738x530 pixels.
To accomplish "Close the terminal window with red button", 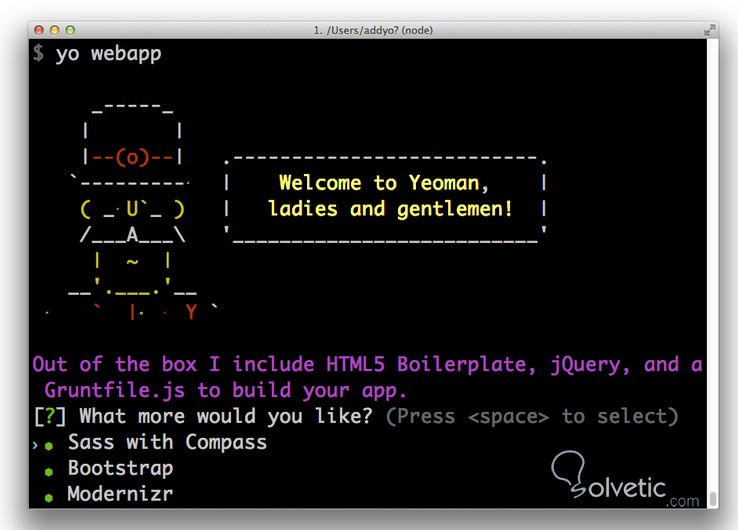I will click(x=39, y=30).
